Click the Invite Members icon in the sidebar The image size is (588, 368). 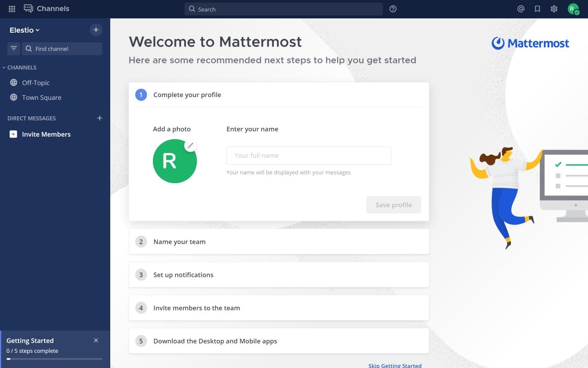12,134
